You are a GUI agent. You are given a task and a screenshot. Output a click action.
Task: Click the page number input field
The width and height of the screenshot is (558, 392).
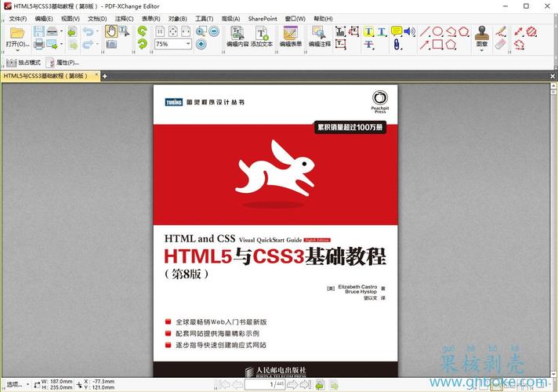[x=265, y=384]
